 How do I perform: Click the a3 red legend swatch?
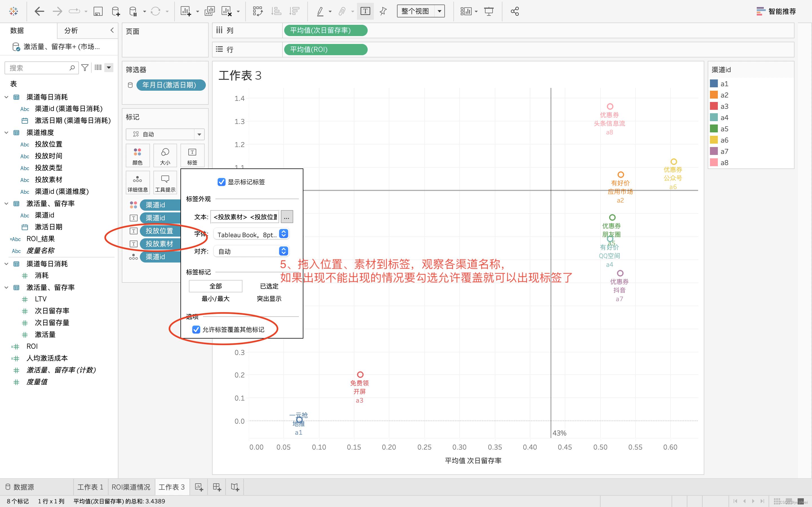(x=714, y=106)
